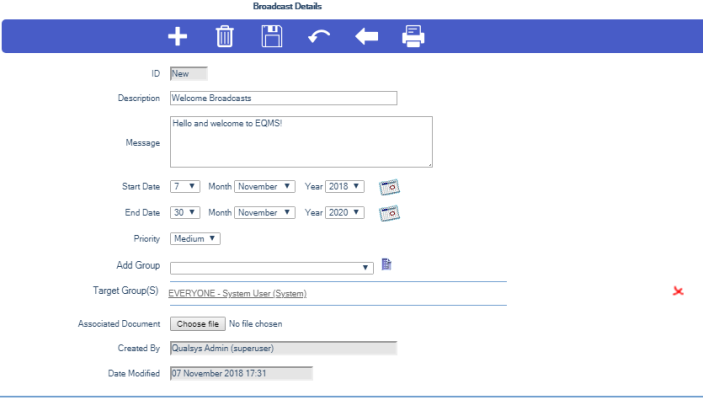The image size is (703, 400).
Task: Expand the Add Group dropdown
Action: pos(272,268)
